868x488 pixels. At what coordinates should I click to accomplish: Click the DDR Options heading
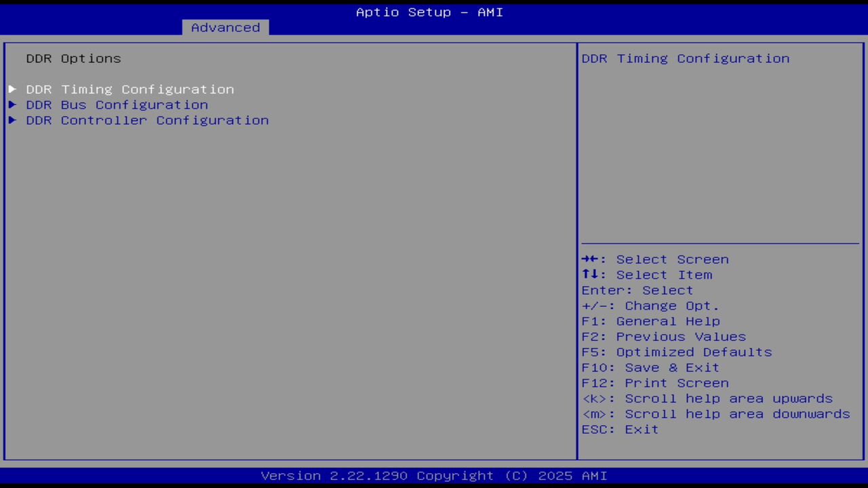coord(73,58)
